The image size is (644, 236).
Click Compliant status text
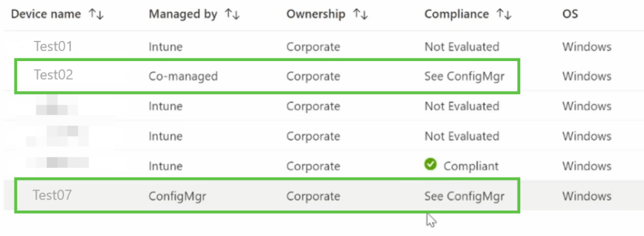tap(471, 166)
